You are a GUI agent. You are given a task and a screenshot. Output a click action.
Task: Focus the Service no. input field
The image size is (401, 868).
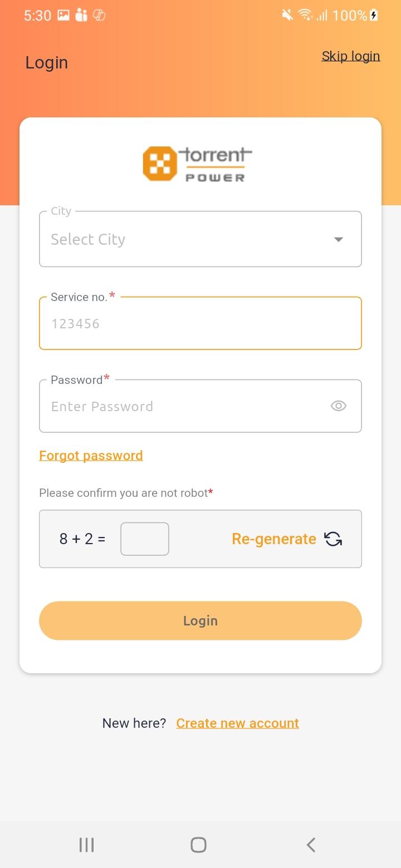tap(200, 324)
